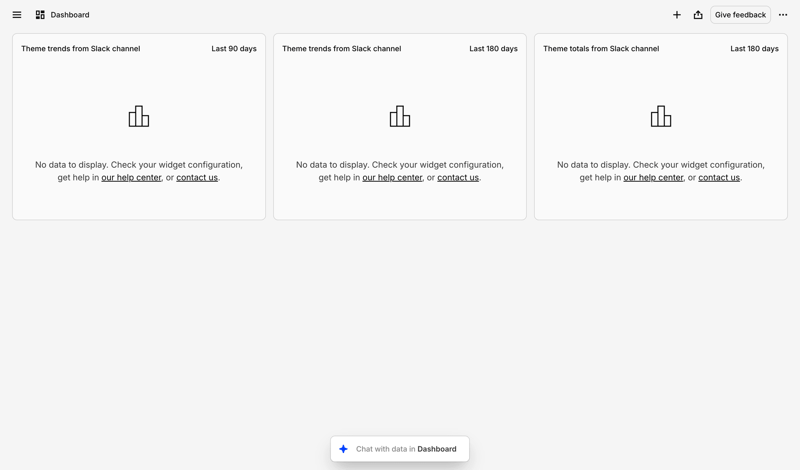Viewport: 800px width, 470px height.
Task: Click bar chart icon in Last 90 days widget
Action: [139, 117]
